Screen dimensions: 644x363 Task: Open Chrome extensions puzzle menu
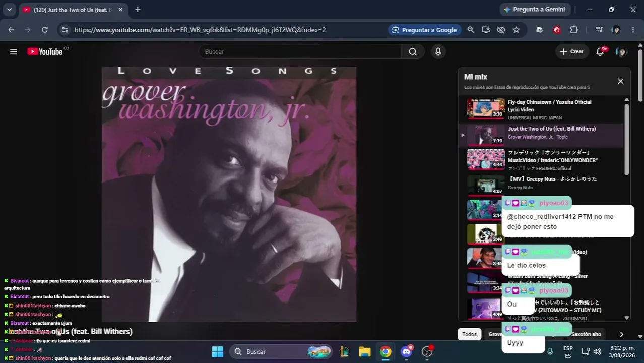click(x=574, y=30)
